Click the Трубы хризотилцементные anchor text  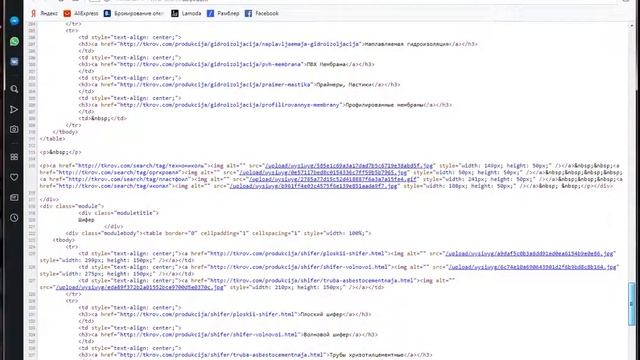(366, 355)
